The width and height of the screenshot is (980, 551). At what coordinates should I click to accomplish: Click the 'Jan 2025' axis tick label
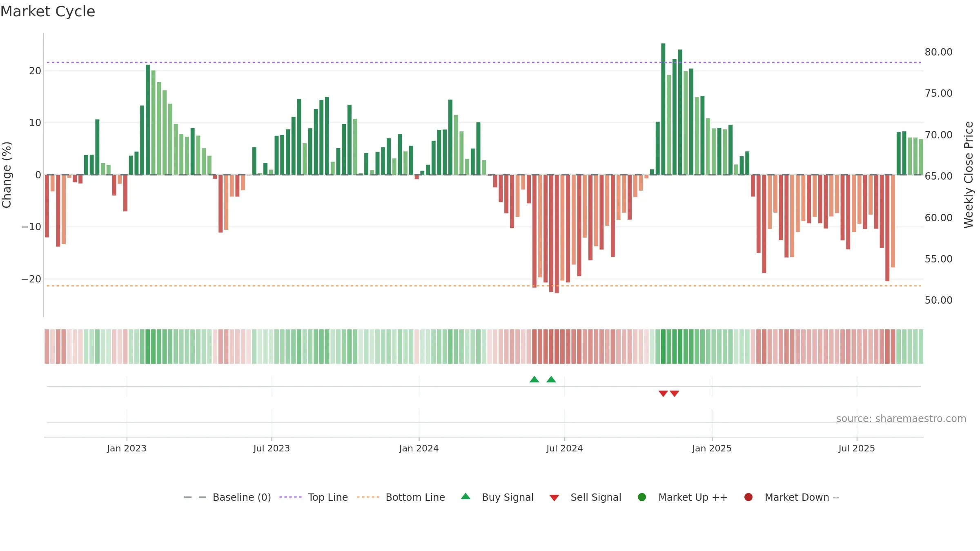click(712, 449)
